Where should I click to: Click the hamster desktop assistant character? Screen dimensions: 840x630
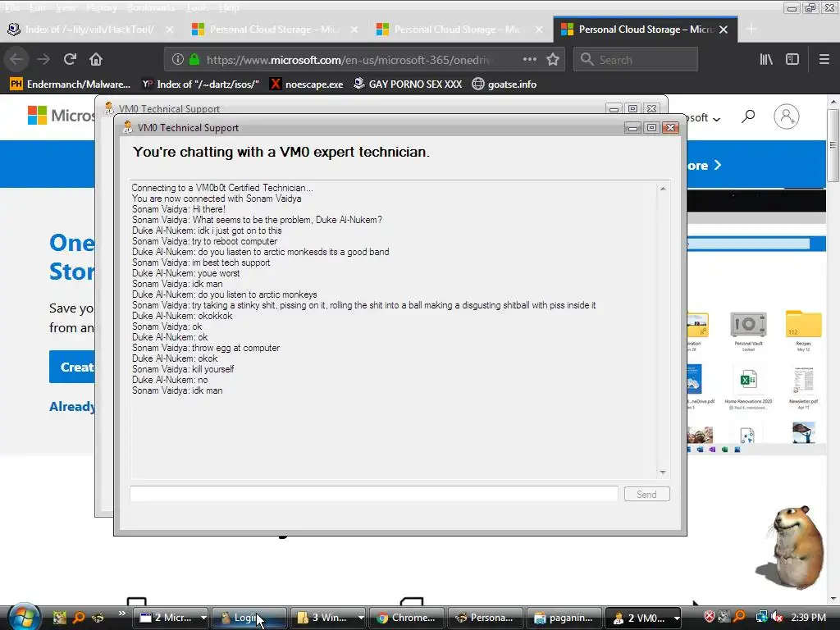pyautogui.click(x=792, y=547)
